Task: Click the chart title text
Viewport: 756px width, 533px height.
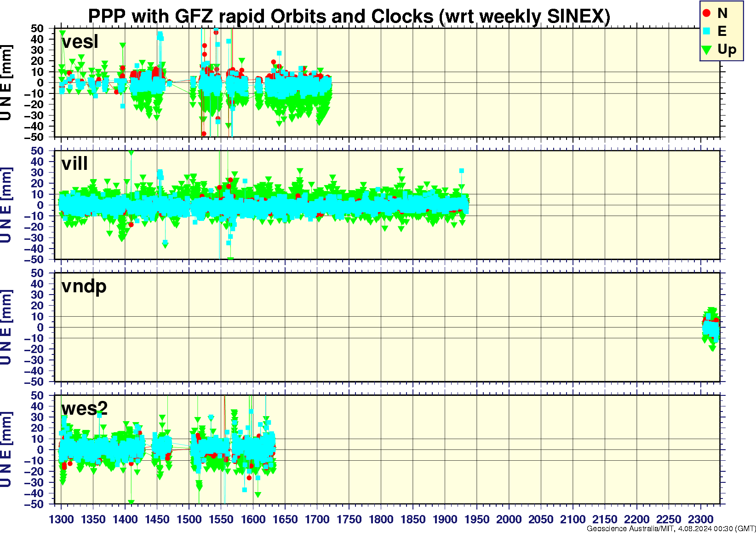Action: [349, 17]
